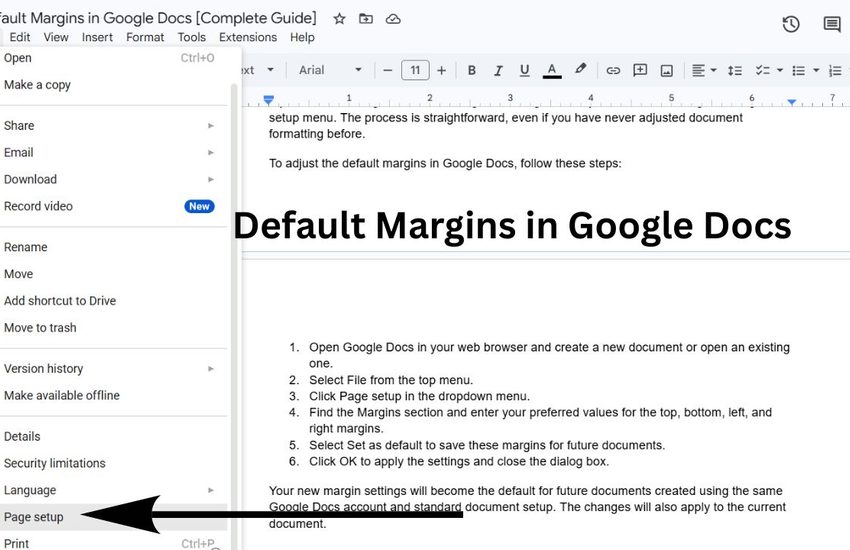Expand the Language submenu
Viewport: 850px width, 550px height.
[x=113, y=490]
